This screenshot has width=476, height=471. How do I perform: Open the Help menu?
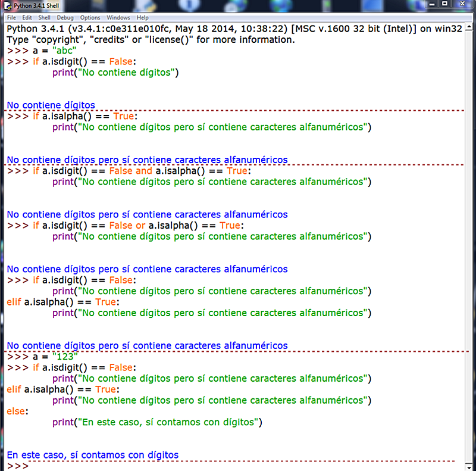coord(142,17)
